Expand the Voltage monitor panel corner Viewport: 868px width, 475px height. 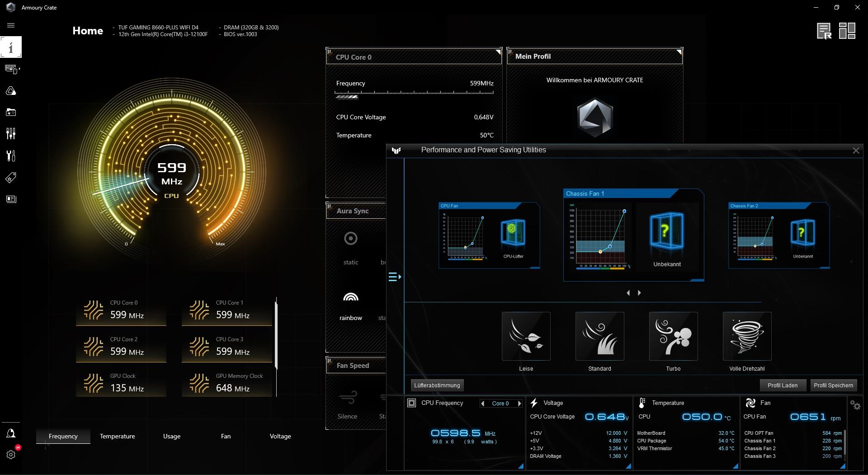pyautogui.click(x=628, y=466)
